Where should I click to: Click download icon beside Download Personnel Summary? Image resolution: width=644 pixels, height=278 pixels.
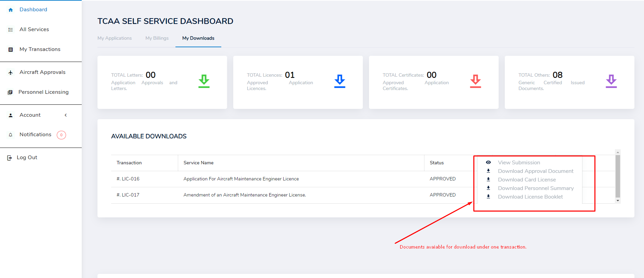click(488, 188)
